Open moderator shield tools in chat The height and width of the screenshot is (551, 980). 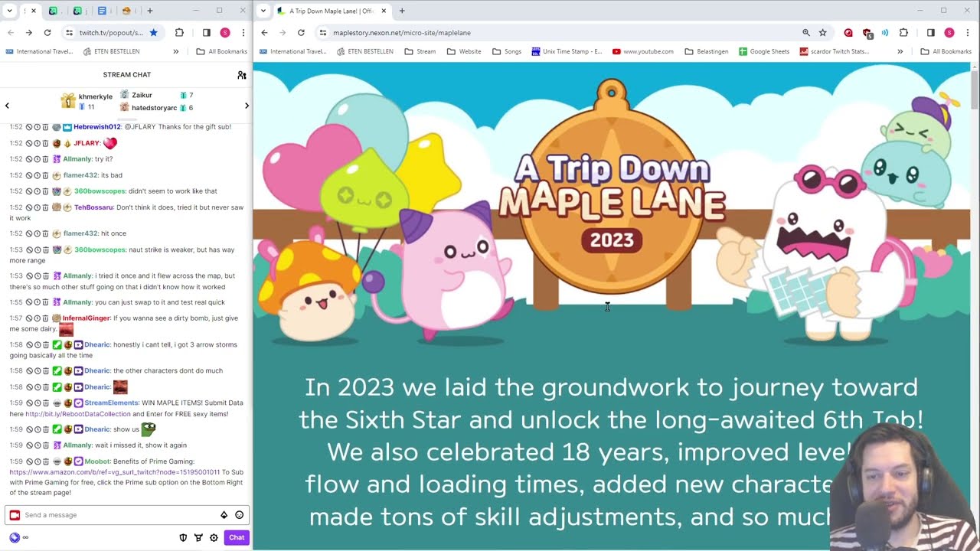pyautogui.click(x=183, y=537)
